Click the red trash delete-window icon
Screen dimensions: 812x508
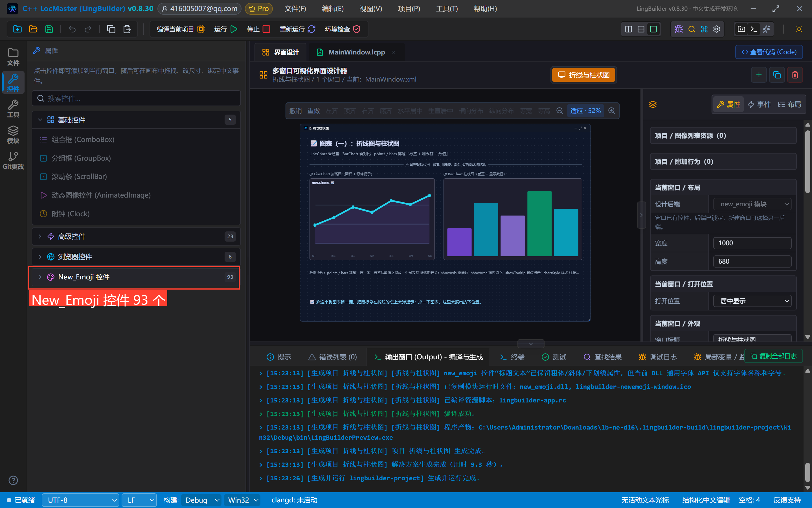point(795,75)
